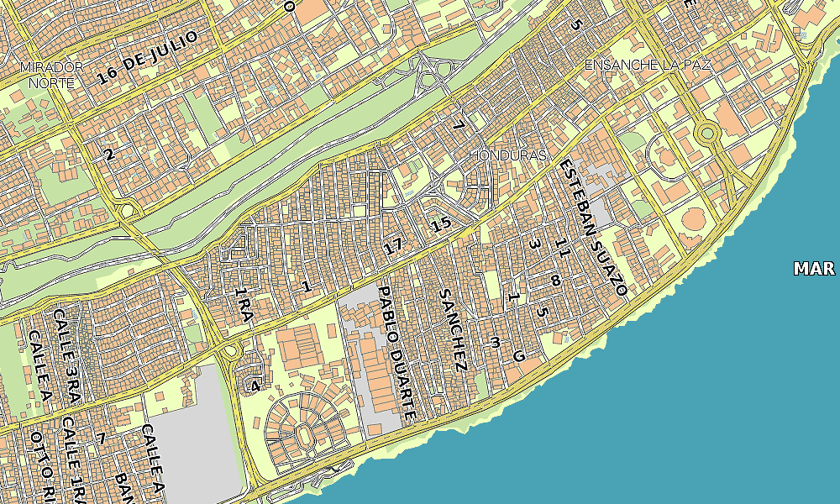Click the MAR sea label

pos(814,269)
